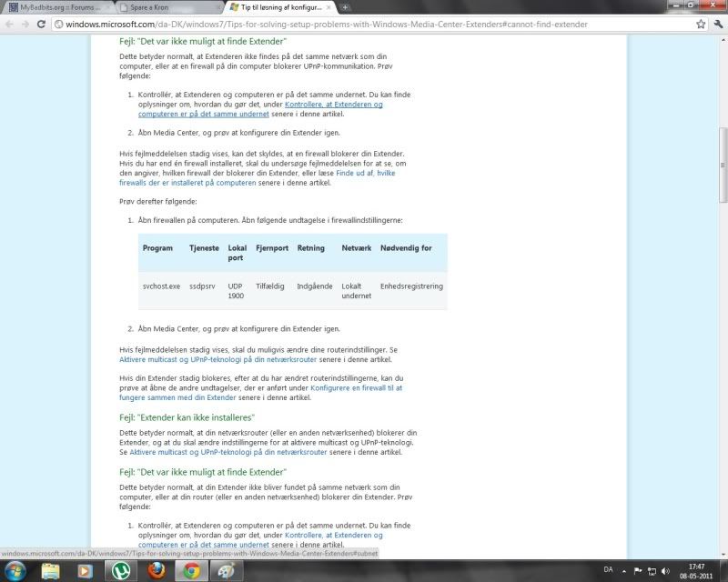Go back to the previous page
This screenshot has width=728, height=582.
[9, 25]
